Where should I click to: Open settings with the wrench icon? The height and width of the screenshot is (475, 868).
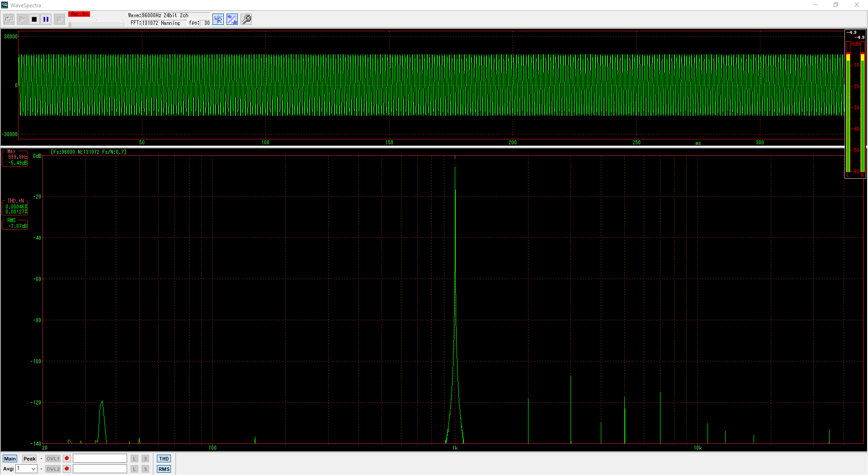point(246,19)
